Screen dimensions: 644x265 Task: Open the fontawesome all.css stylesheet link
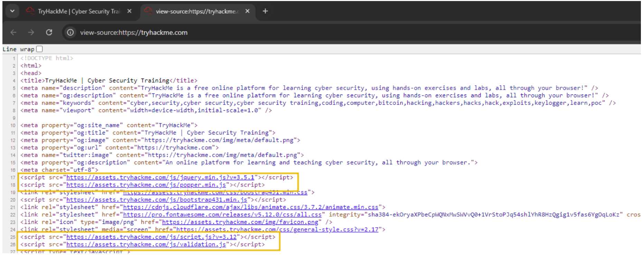[x=222, y=215]
